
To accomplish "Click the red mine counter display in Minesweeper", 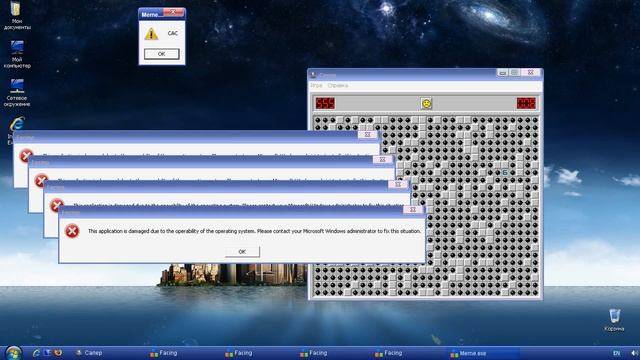I will tap(325, 103).
